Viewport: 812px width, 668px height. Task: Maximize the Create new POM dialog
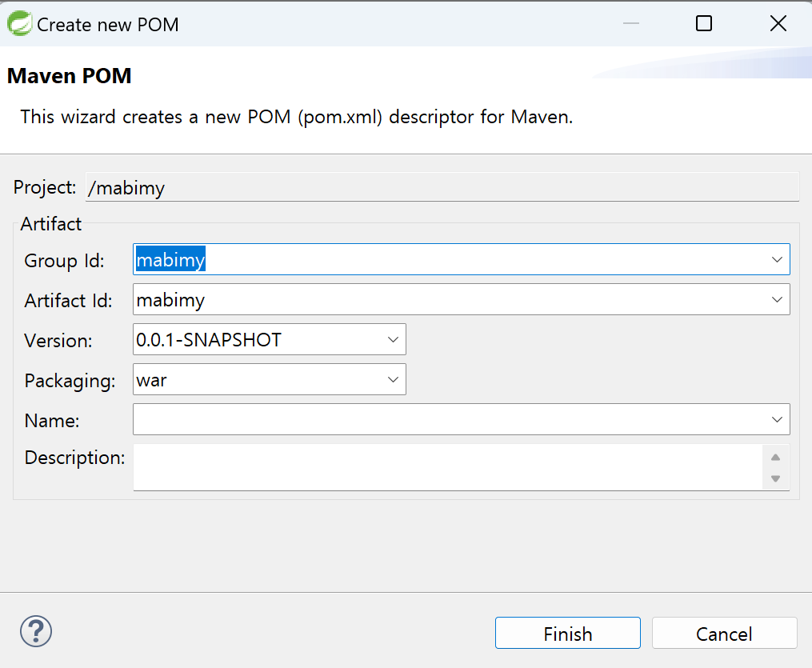coord(704,23)
